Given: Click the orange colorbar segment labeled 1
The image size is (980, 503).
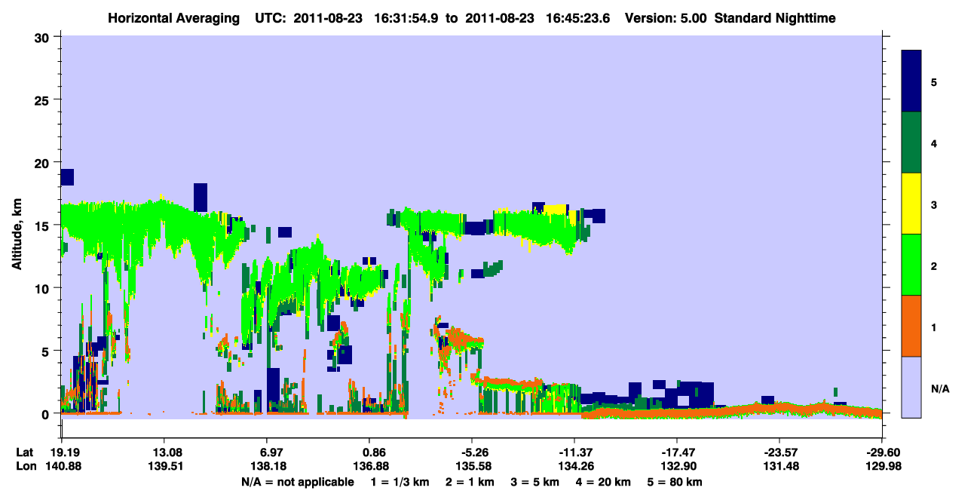Looking at the screenshot, I should click(x=912, y=326).
